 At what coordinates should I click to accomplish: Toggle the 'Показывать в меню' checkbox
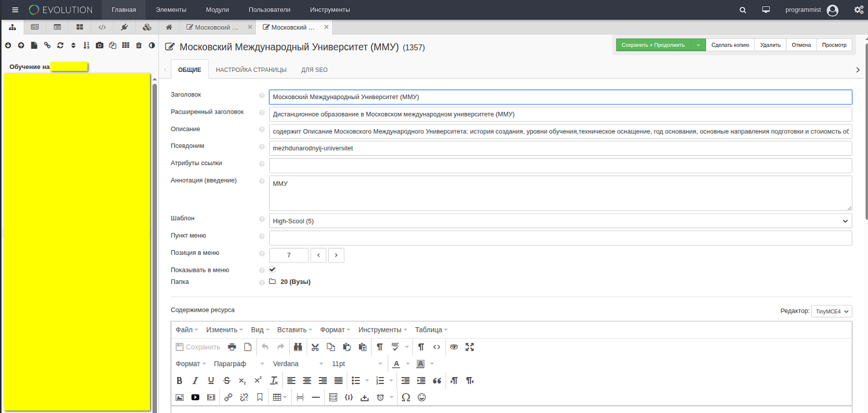(273, 269)
